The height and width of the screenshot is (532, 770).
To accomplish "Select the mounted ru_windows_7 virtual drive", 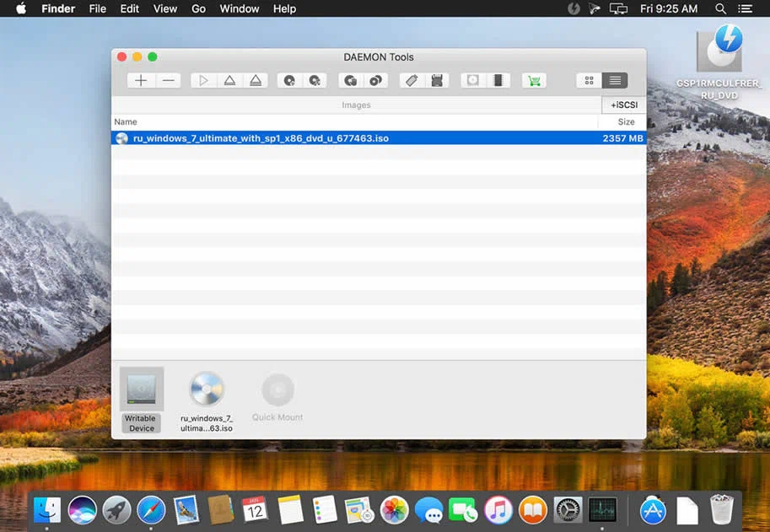I will coord(207,401).
